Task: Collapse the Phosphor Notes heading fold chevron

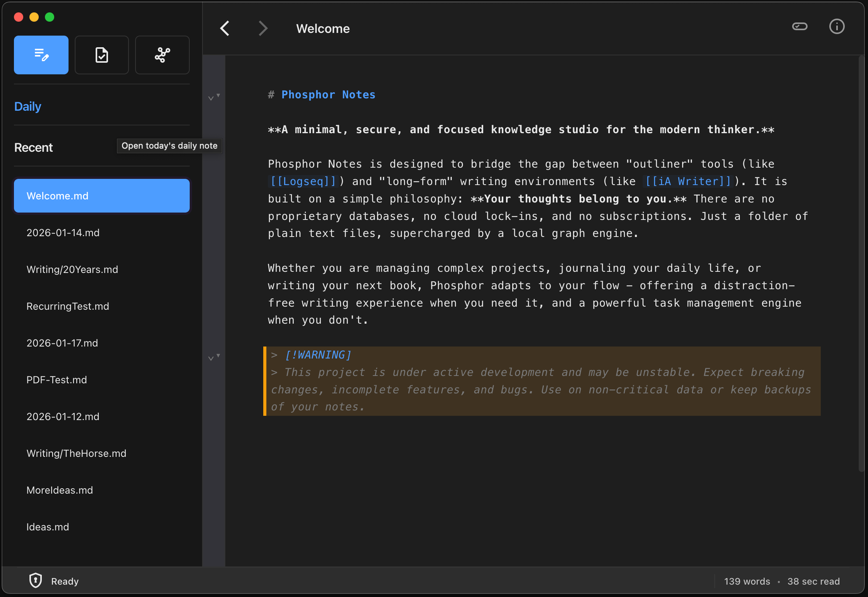Action: click(211, 98)
